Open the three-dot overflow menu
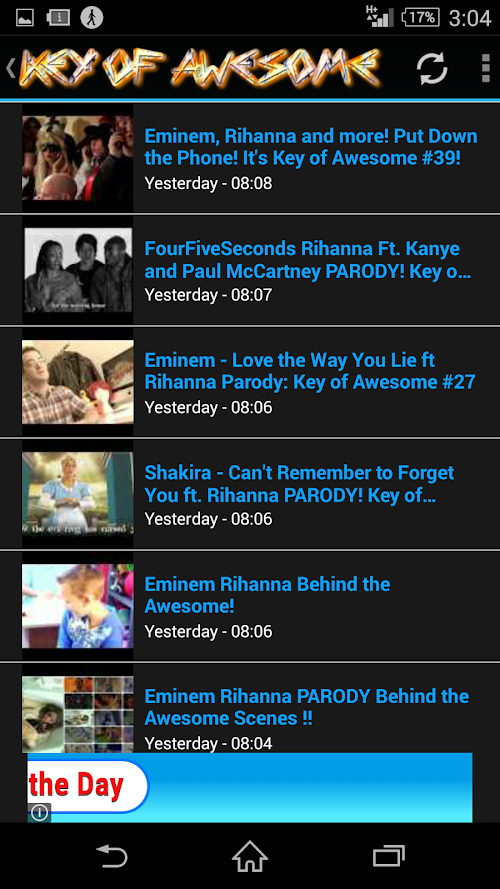This screenshot has width=500, height=889. coord(485,69)
